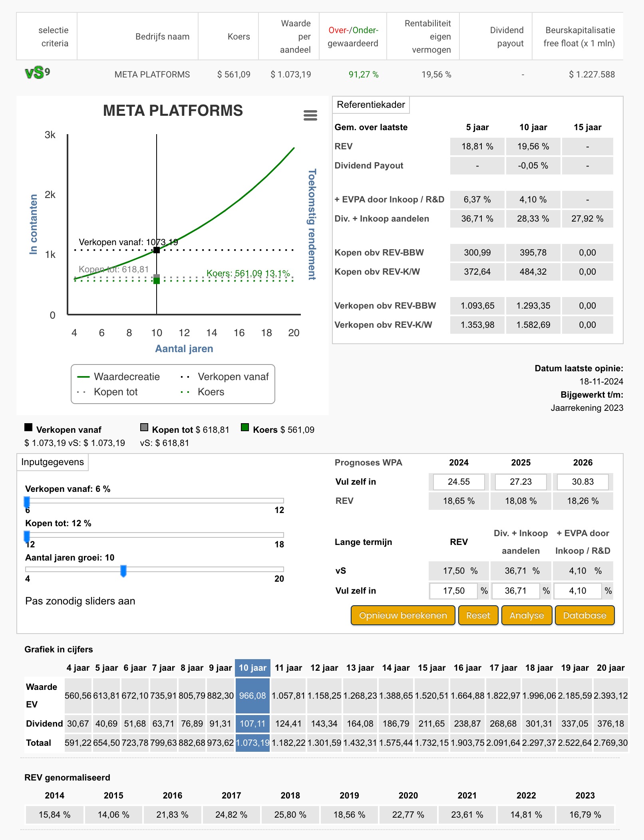Select the Inputgegevens tab
The height and width of the screenshot is (840, 644).
(x=52, y=462)
